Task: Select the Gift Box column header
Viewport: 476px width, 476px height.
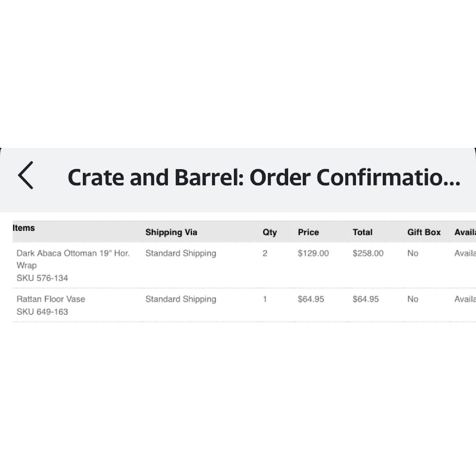Action: (x=423, y=232)
